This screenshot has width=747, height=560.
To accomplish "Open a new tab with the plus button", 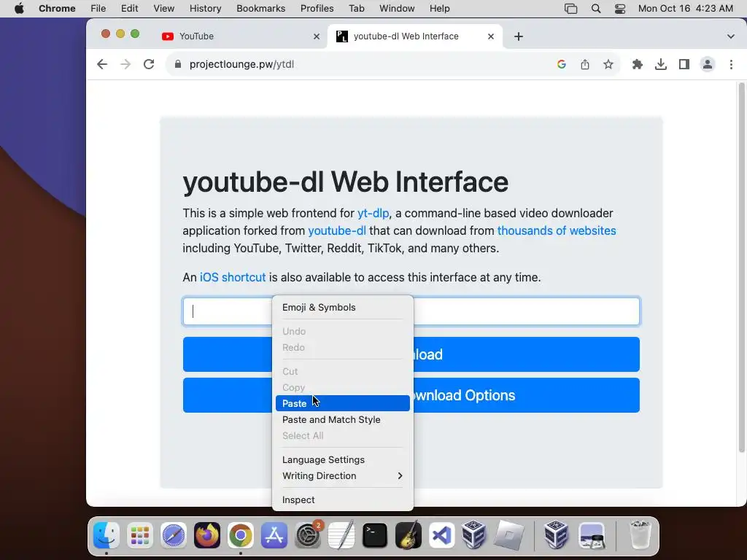I will 519,36.
